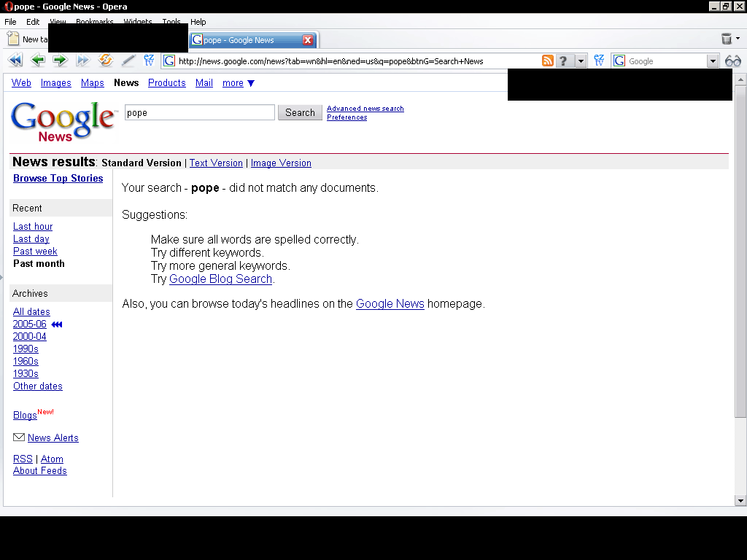Filter by Past week
747x560 pixels.
pos(35,251)
